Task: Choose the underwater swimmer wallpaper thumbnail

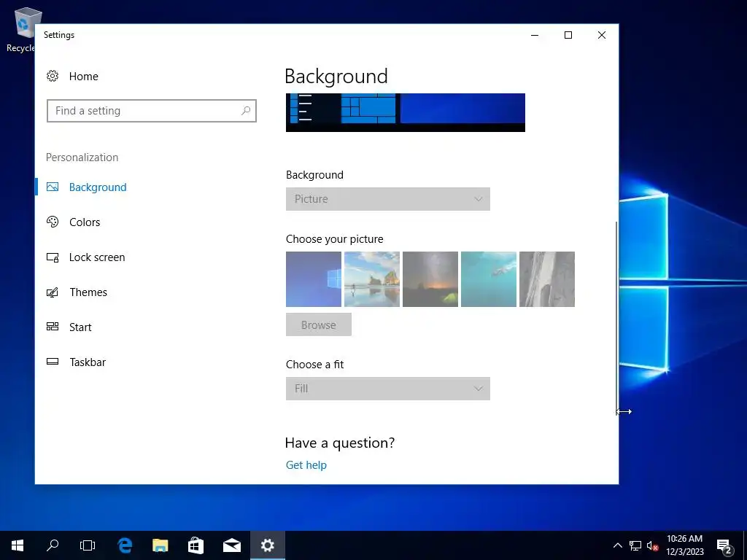Action: tap(489, 279)
